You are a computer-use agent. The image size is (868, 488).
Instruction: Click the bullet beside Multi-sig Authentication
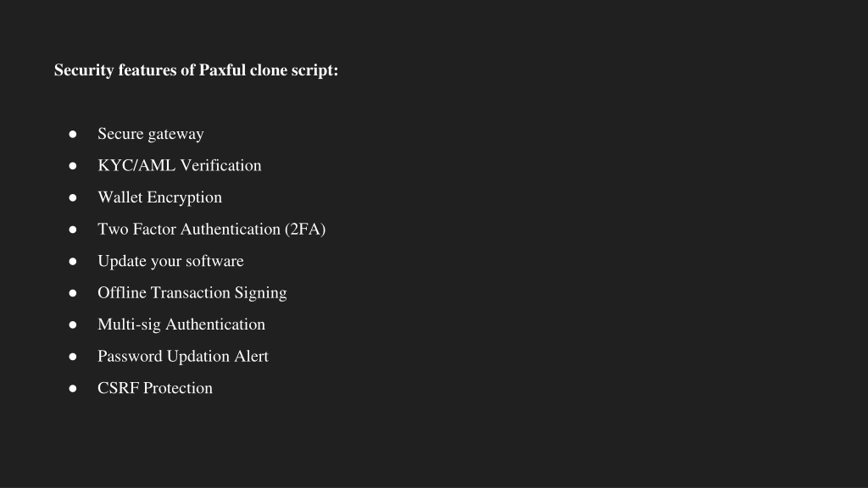73,324
